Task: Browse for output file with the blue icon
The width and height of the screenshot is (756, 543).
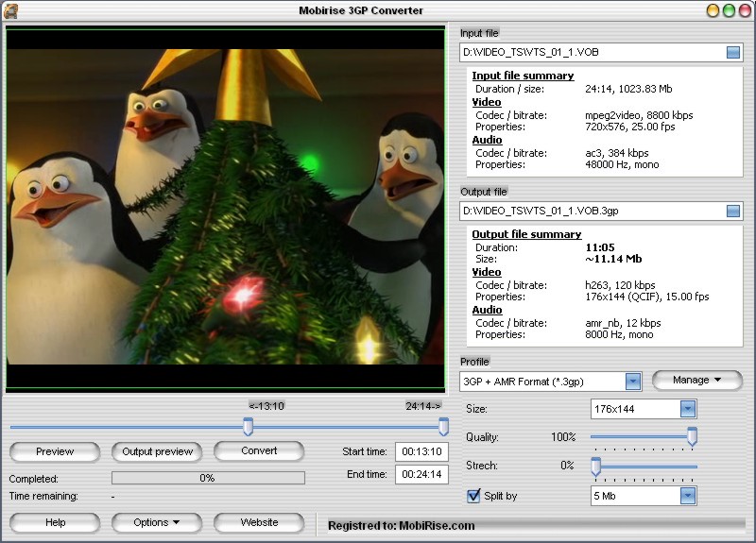Action: pos(733,211)
